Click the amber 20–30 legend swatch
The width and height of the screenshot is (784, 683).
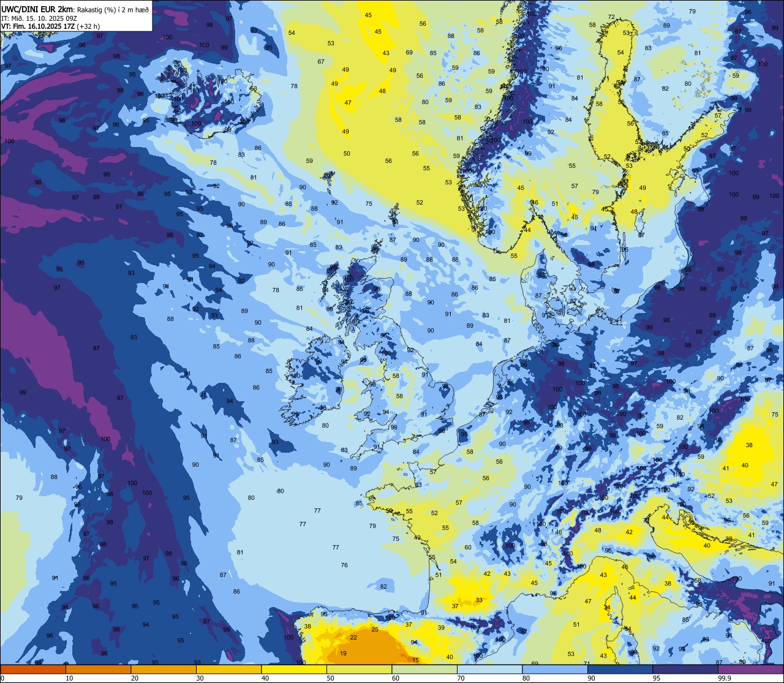tap(164, 669)
